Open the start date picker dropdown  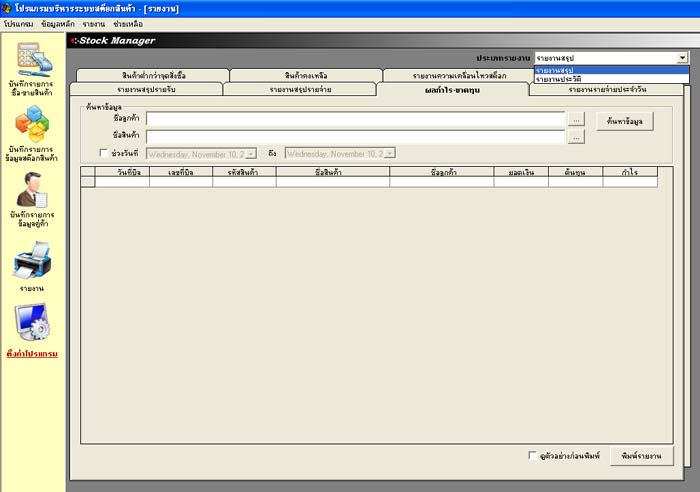click(x=251, y=153)
